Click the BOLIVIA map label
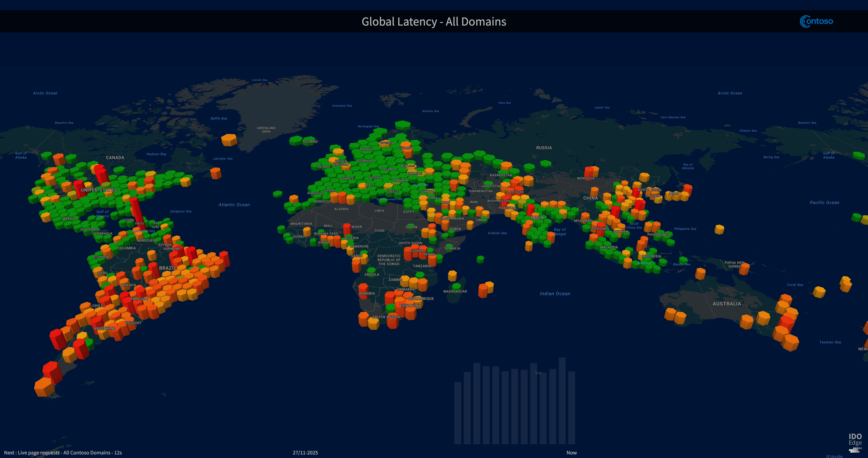 point(129,285)
